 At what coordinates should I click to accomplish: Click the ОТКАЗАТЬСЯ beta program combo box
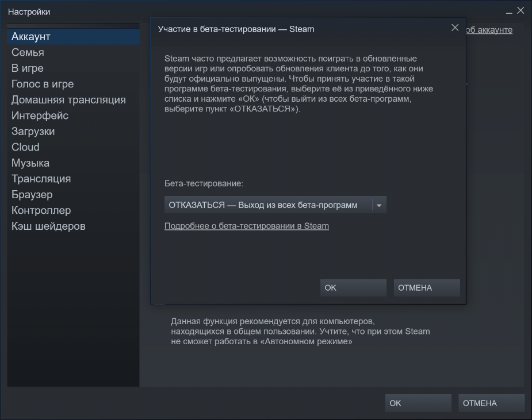click(275, 205)
